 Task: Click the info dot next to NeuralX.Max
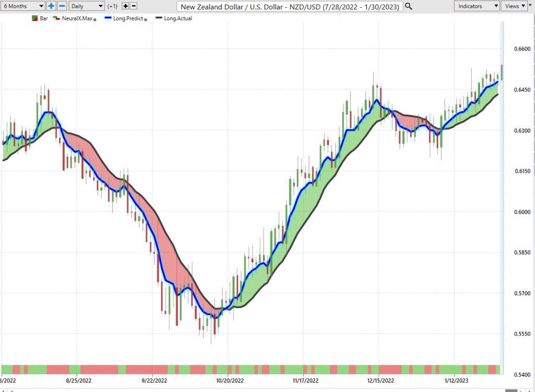point(95,20)
